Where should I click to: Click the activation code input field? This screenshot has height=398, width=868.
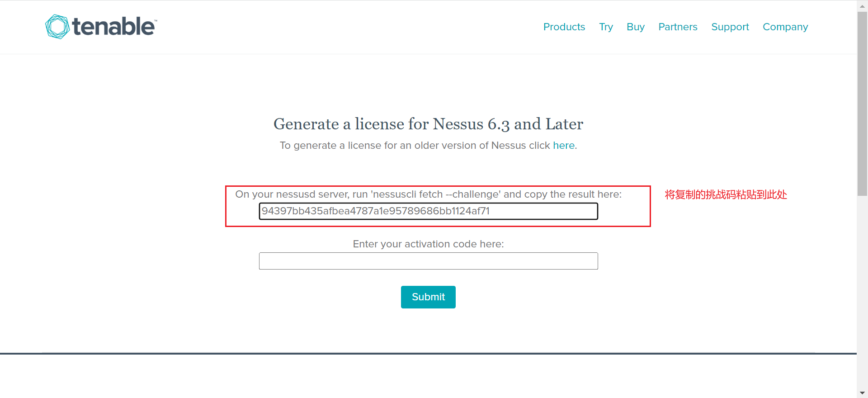point(428,261)
